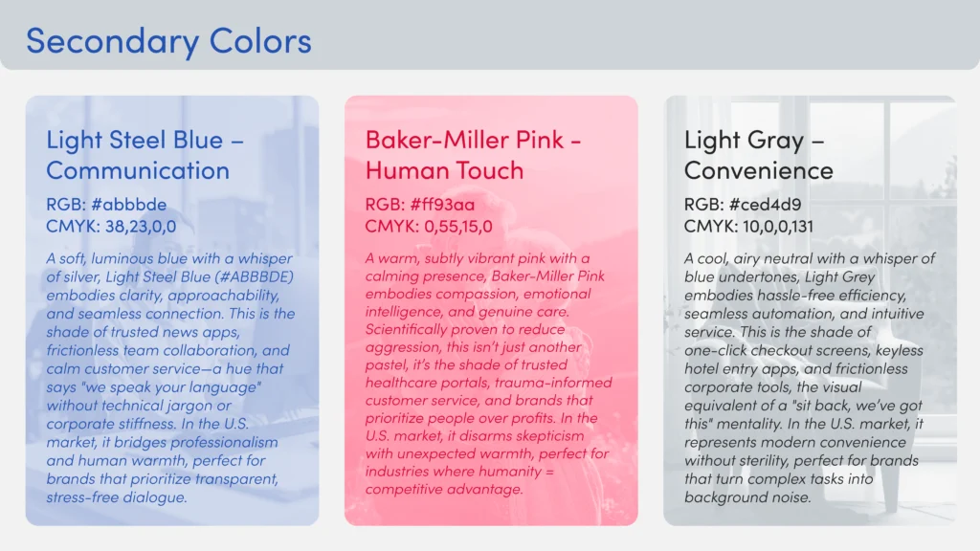The width and height of the screenshot is (980, 551).
Task: Click "competitive advantage" text in pink card
Action: point(444,490)
